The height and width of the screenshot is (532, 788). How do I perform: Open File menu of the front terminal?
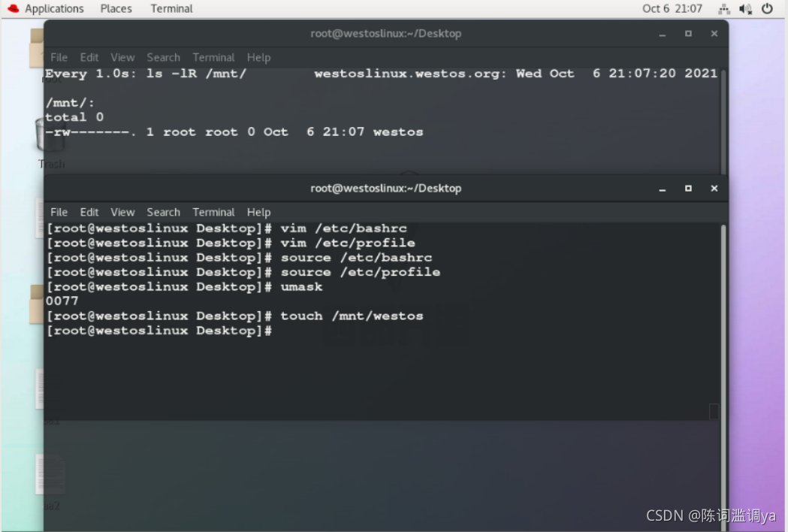pos(59,212)
